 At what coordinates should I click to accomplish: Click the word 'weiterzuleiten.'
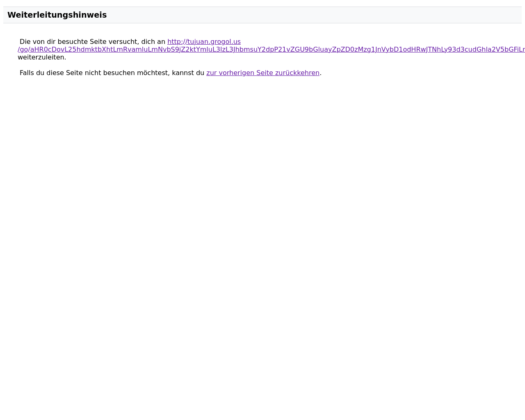tap(42, 57)
